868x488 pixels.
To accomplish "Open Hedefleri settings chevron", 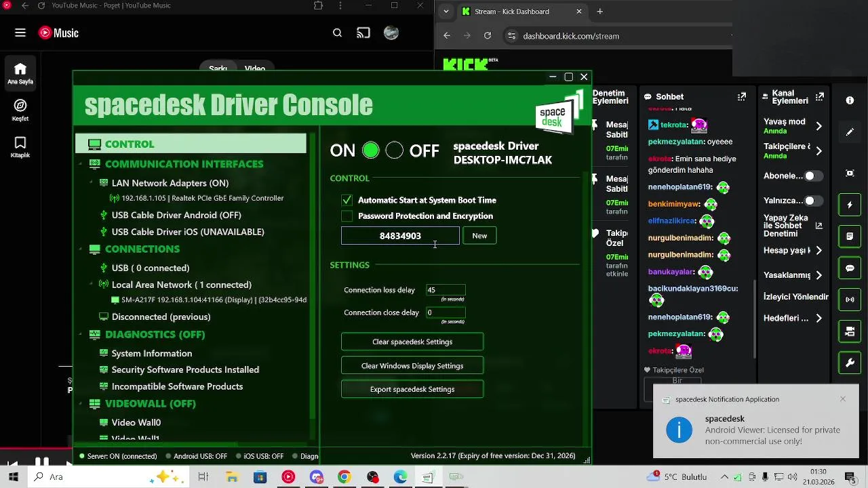I will coord(818,318).
